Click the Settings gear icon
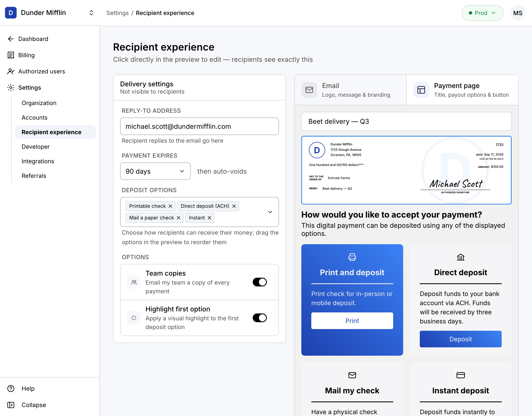532x416 pixels. pos(11,88)
